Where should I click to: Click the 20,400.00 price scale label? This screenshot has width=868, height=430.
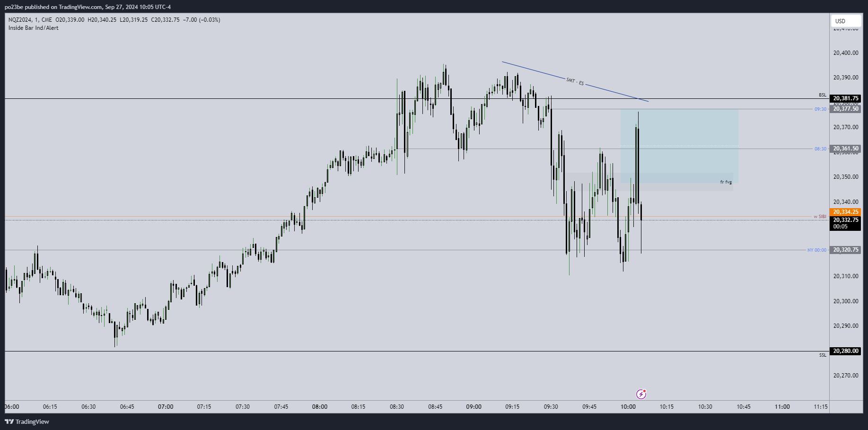click(x=845, y=53)
